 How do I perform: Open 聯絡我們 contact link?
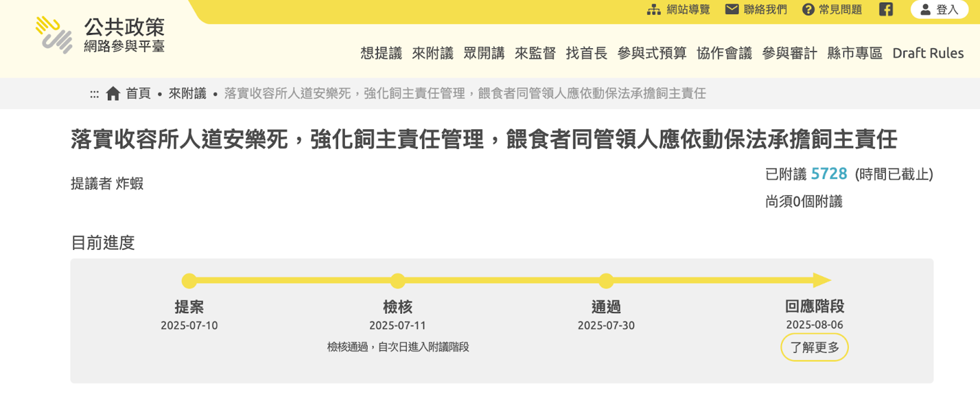[756, 10]
